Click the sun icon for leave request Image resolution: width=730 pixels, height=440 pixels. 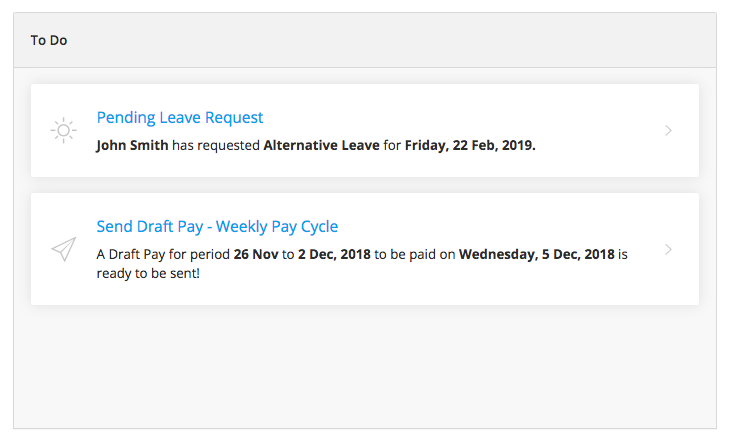pyautogui.click(x=63, y=130)
